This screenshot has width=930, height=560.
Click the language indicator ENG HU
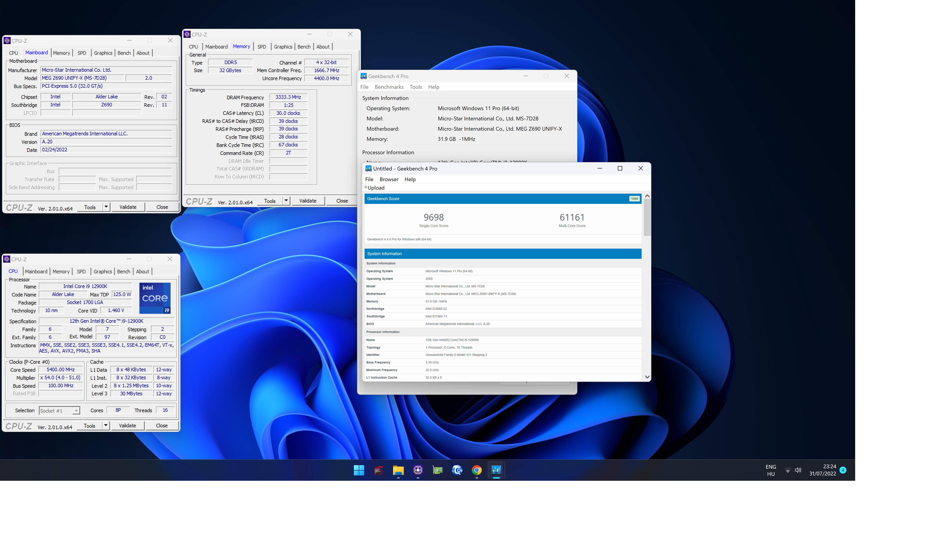[771, 470]
